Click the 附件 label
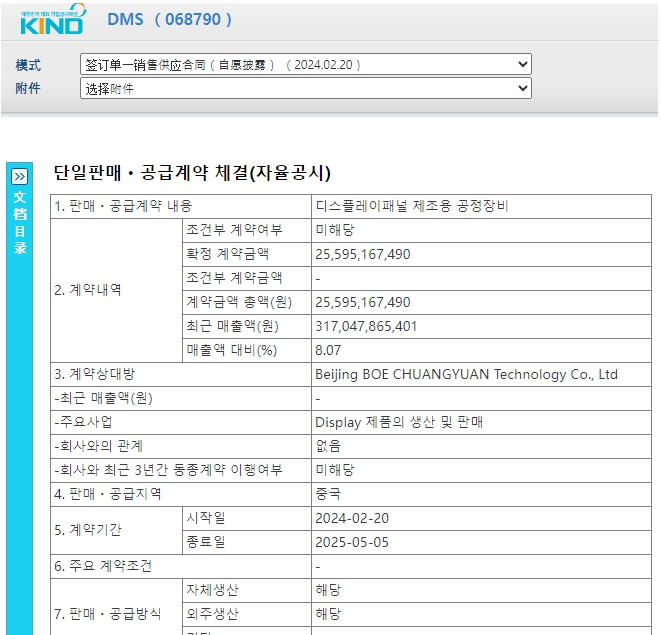 click(x=28, y=89)
